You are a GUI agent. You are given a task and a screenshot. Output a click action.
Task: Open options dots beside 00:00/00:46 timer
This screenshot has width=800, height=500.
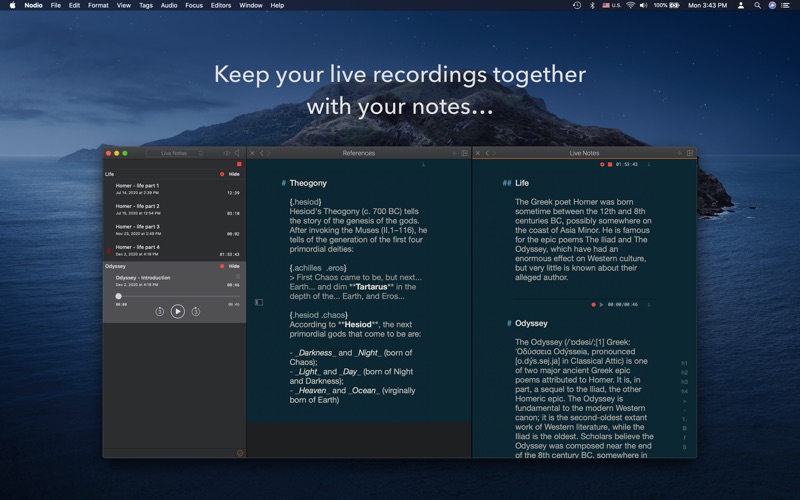click(x=649, y=305)
